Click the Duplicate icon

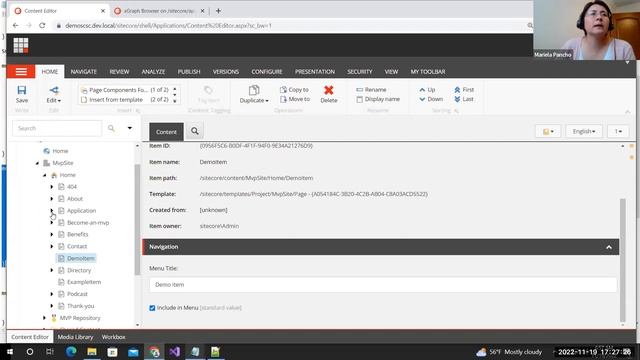click(x=254, y=91)
